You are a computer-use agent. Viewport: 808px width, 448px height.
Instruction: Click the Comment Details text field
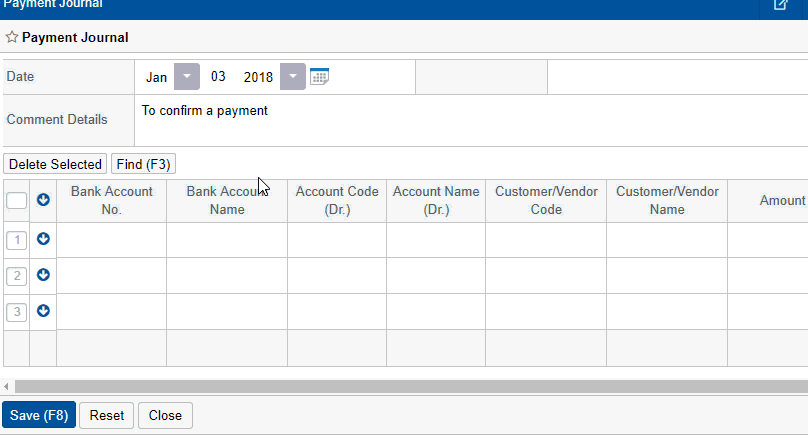click(x=470, y=120)
